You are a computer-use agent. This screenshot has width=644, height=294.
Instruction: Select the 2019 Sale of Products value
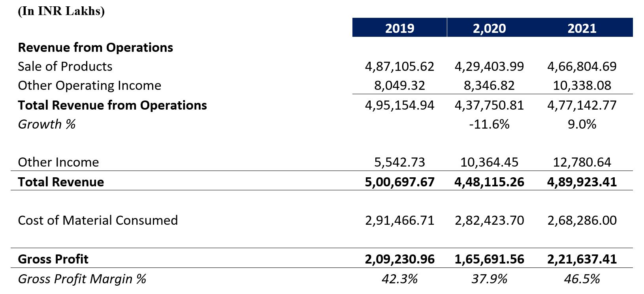click(x=399, y=66)
